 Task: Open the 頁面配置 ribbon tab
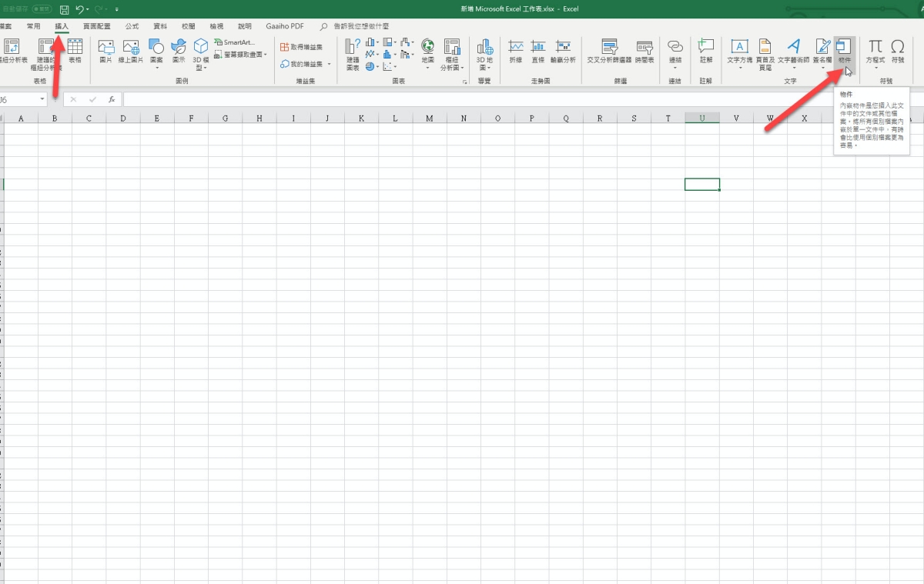click(x=97, y=26)
